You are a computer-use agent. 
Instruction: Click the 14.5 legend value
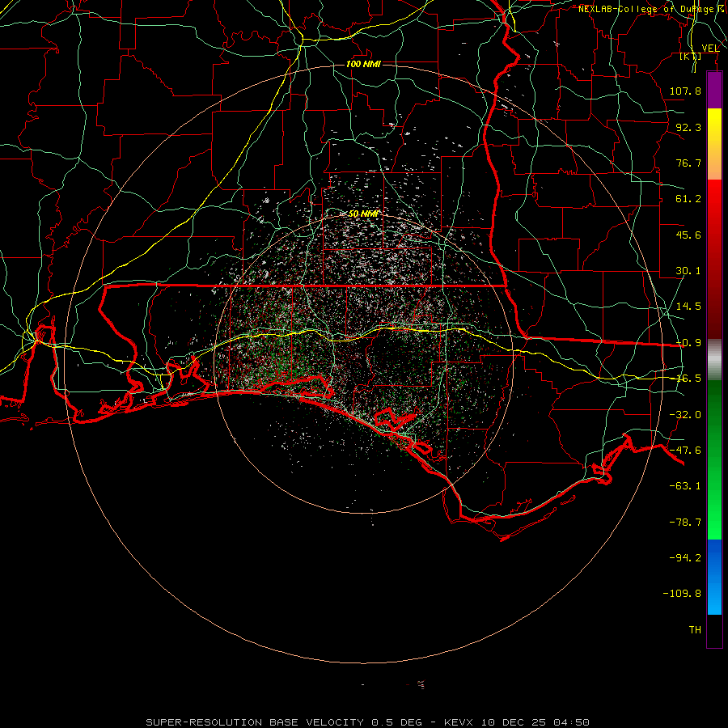point(688,307)
